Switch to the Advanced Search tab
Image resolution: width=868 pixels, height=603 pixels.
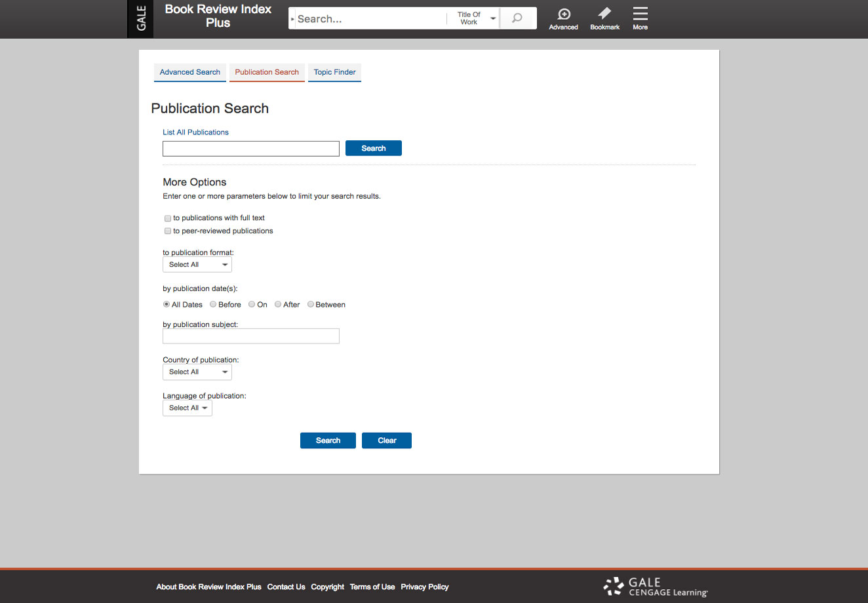[190, 72]
